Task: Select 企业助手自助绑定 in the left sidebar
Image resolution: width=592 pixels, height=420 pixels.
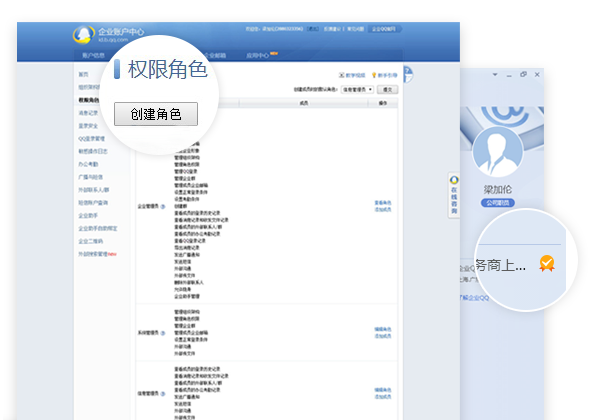Action: click(98, 229)
